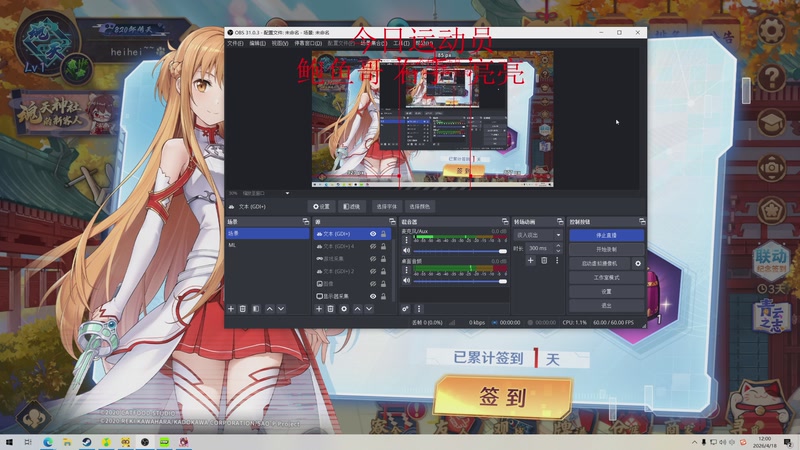Show the 文本 (GDI+) 2 source
Screen dimensions: 800x450
point(373,271)
